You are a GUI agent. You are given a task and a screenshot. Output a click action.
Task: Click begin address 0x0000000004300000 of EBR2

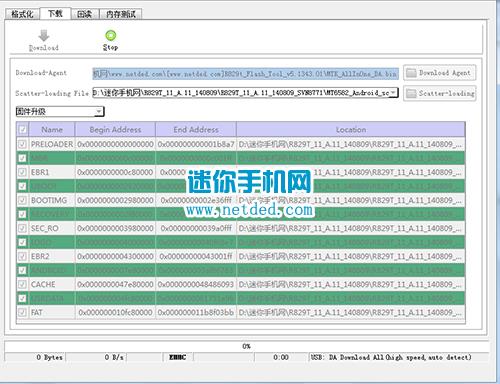115,256
